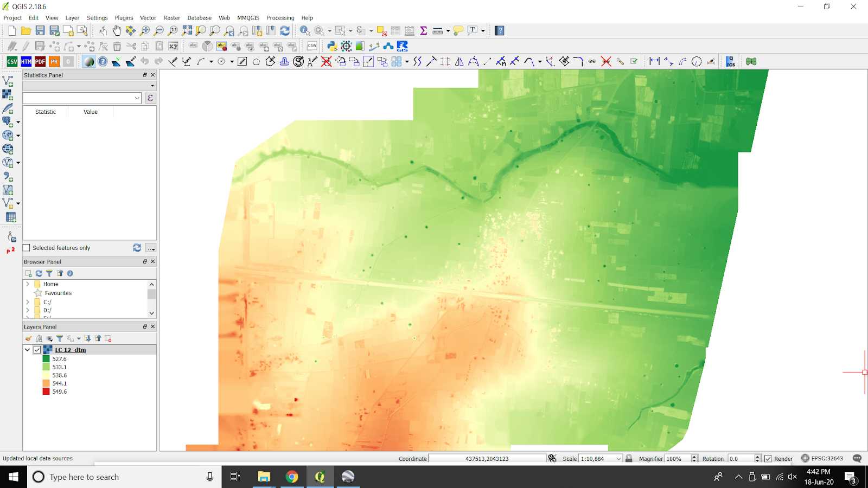Toggle mouse extents display icon beside coordinate
This screenshot has width=868, height=488.
coord(552,458)
